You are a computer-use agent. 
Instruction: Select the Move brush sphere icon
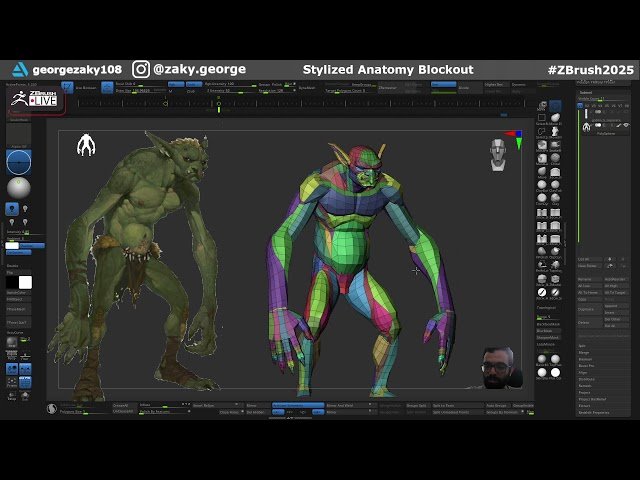coord(542,172)
